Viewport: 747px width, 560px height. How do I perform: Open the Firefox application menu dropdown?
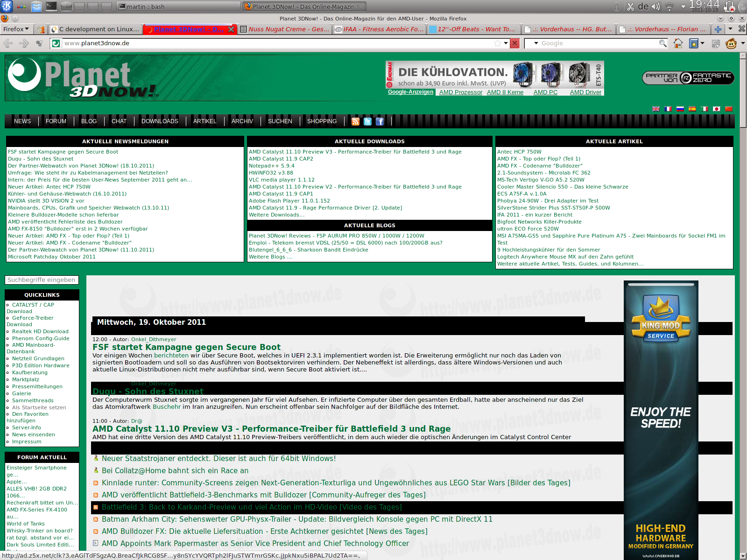tap(16, 29)
